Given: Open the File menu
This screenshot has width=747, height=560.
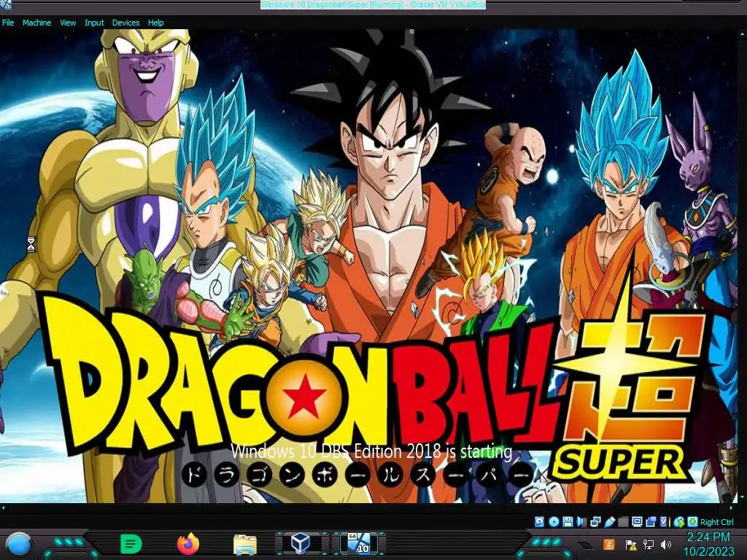Looking at the screenshot, I should pos(8,23).
